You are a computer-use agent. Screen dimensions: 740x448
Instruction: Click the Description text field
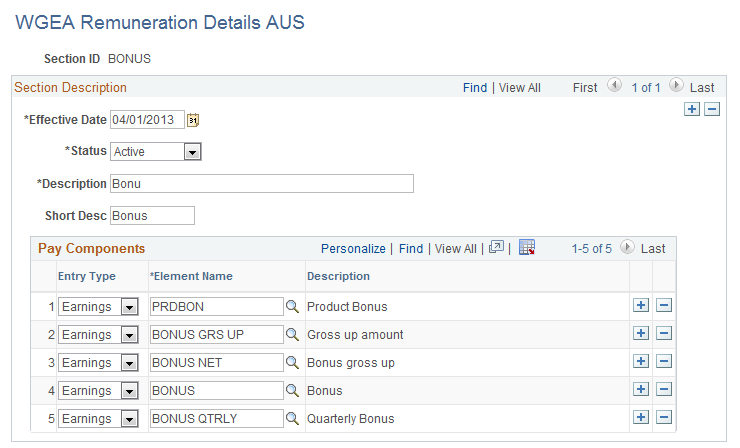(x=262, y=184)
